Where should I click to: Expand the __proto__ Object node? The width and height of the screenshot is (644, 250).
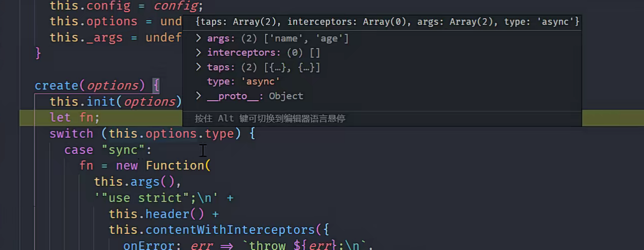pyautogui.click(x=199, y=96)
